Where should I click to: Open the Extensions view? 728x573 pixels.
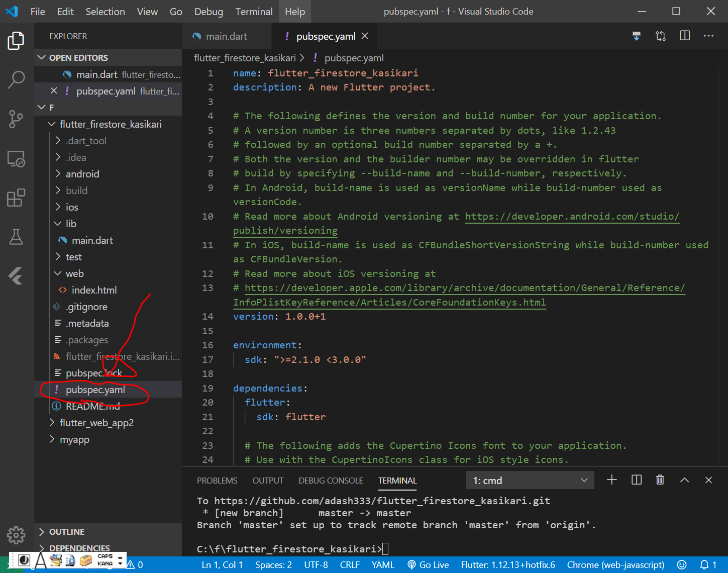pos(16,198)
